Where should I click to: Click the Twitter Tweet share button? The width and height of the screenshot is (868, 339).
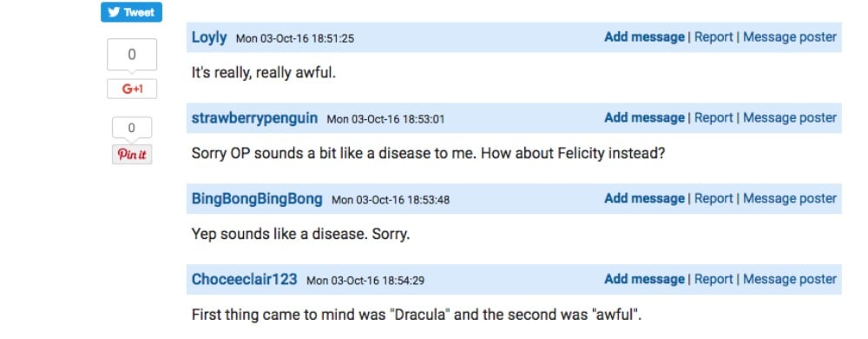(x=131, y=12)
